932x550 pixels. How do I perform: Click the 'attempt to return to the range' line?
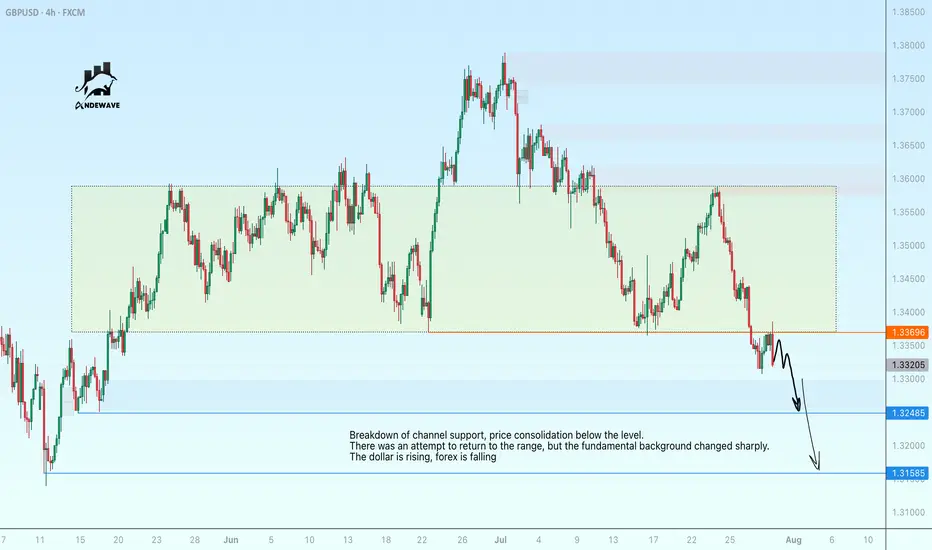[559, 446]
